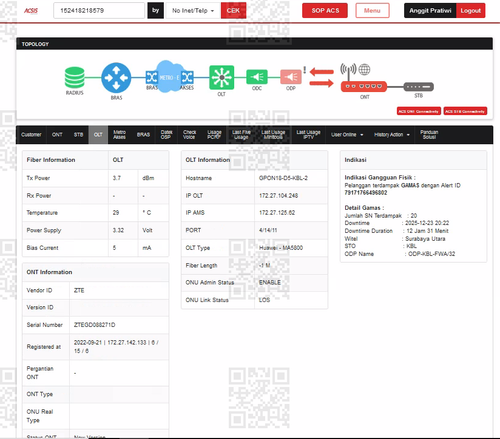
Task: Click the Anggit Pratiwi user button
Action: point(430,11)
